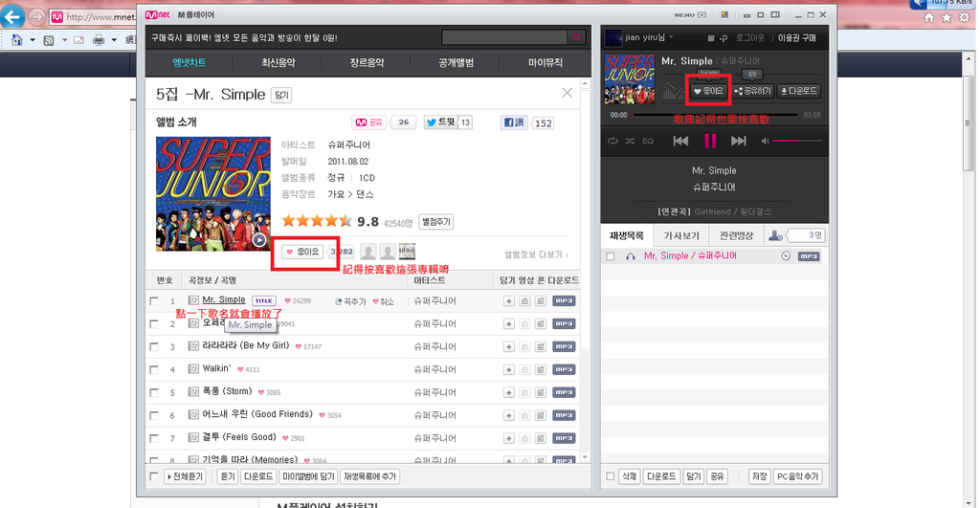The height and width of the screenshot is (508, 980).
Task: Check the checkbox for track 6 Good Friends
Action: (154, 415)
